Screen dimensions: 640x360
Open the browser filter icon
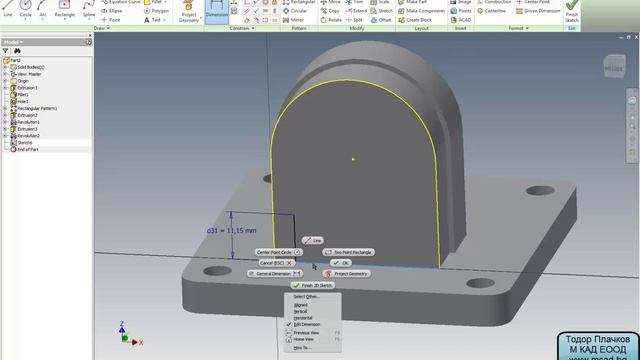5,51
